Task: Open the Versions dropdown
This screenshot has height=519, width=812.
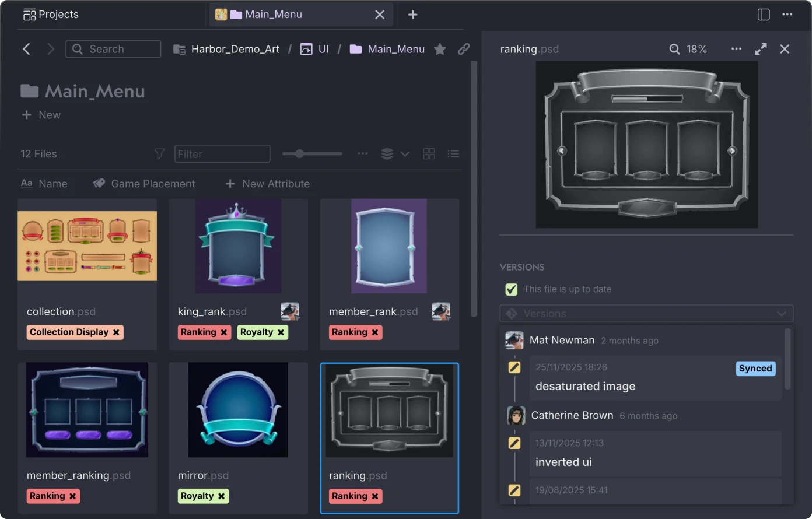Action: point(646,313)
